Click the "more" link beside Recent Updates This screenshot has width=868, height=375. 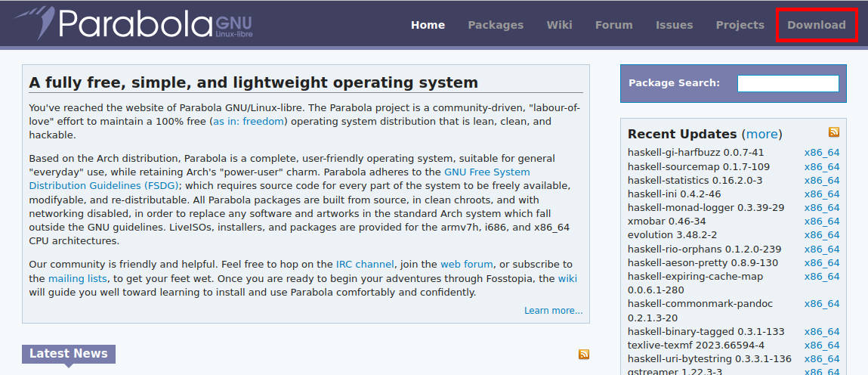click(762, 134)
